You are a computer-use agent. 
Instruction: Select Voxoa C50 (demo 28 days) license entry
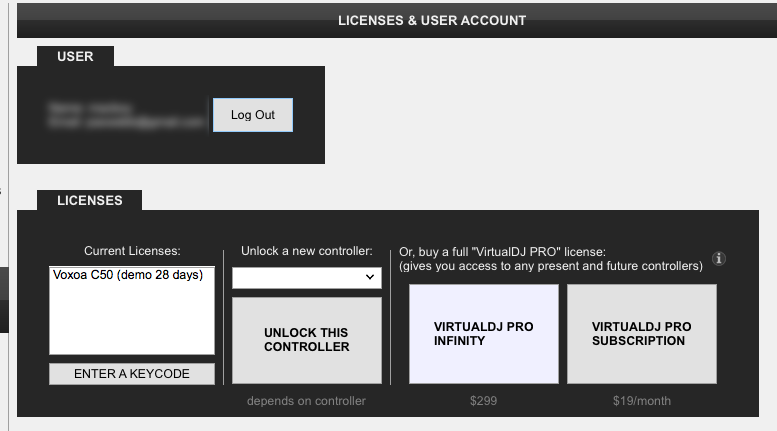(128, 275)
